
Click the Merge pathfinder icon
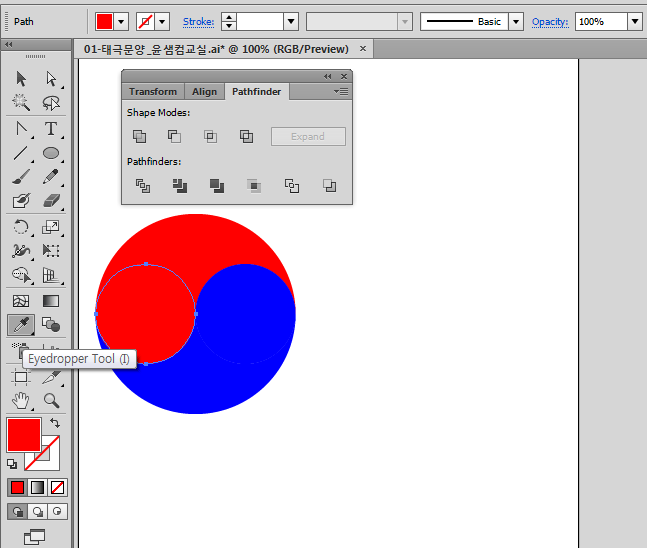tap(217, 186)
